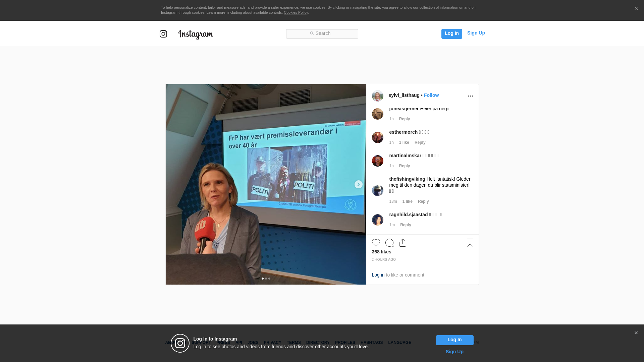
Task: Click the Instagram wordmark logo
Action: [196, 35]
